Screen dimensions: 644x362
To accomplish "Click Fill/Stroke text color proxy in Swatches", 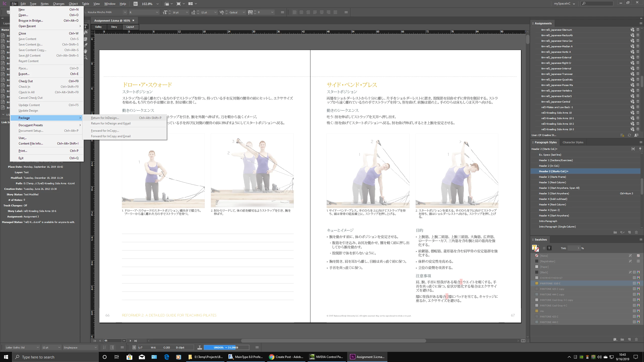I will [x=535, y=248].
